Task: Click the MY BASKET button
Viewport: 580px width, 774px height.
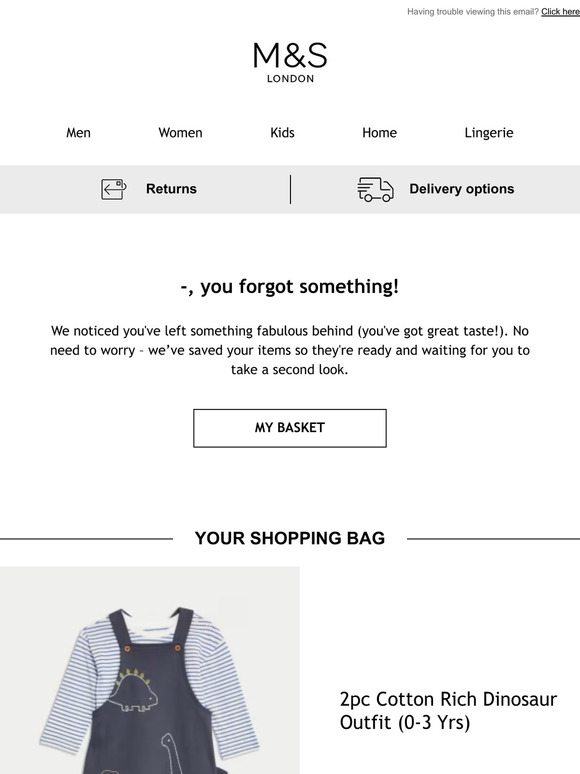Action: (x=290, y=428)
